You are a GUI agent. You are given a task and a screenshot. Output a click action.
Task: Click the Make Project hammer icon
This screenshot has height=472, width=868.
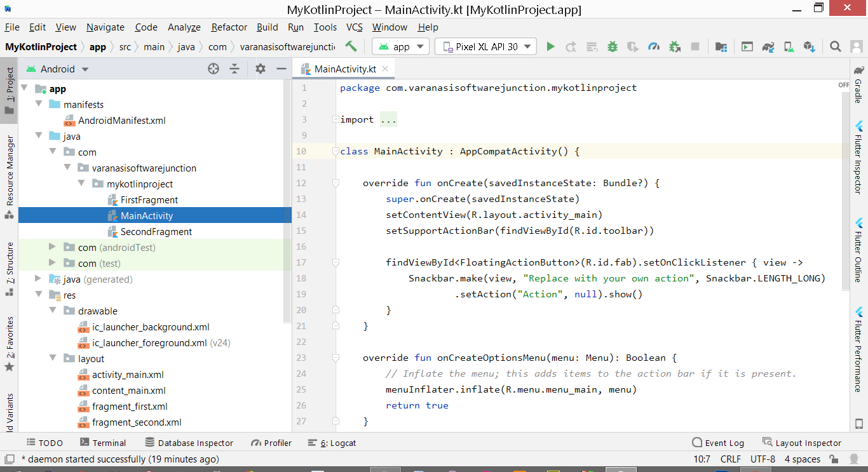click(351, 46)
